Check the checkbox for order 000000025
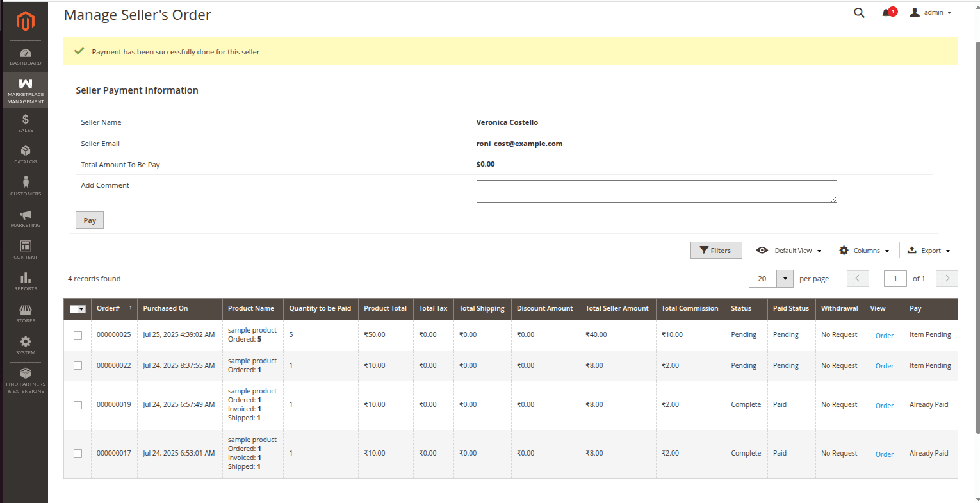Screen dimensions: 980x503 point(78,334)
